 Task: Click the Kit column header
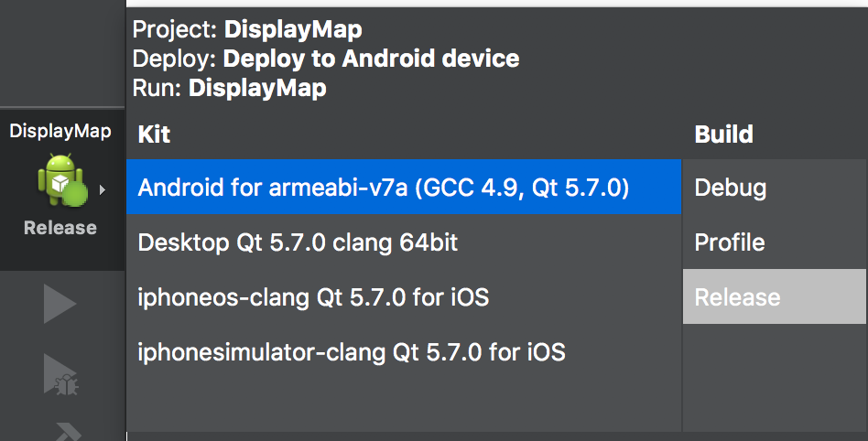[155, 135]
